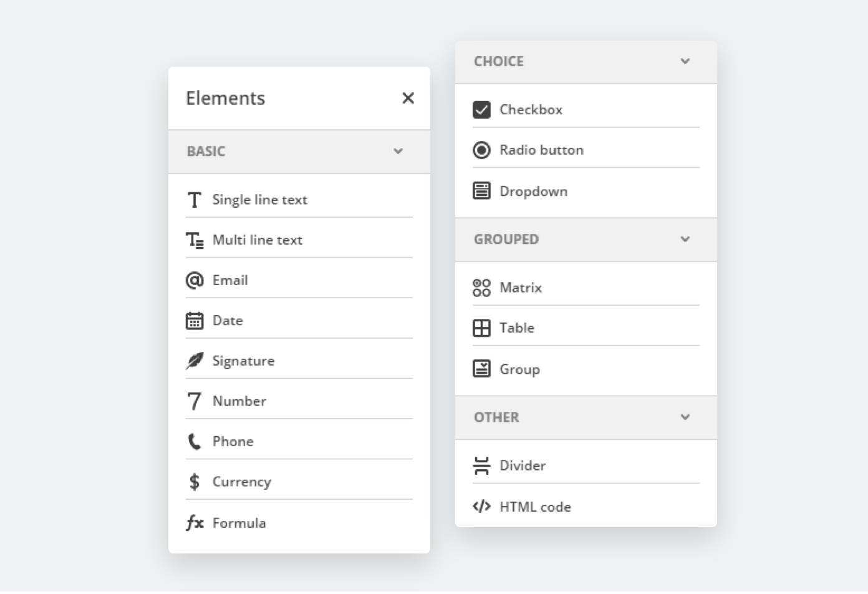868x594 pixels.
Task: Click the Currency dollar icon
Action: tap(195, 482)
